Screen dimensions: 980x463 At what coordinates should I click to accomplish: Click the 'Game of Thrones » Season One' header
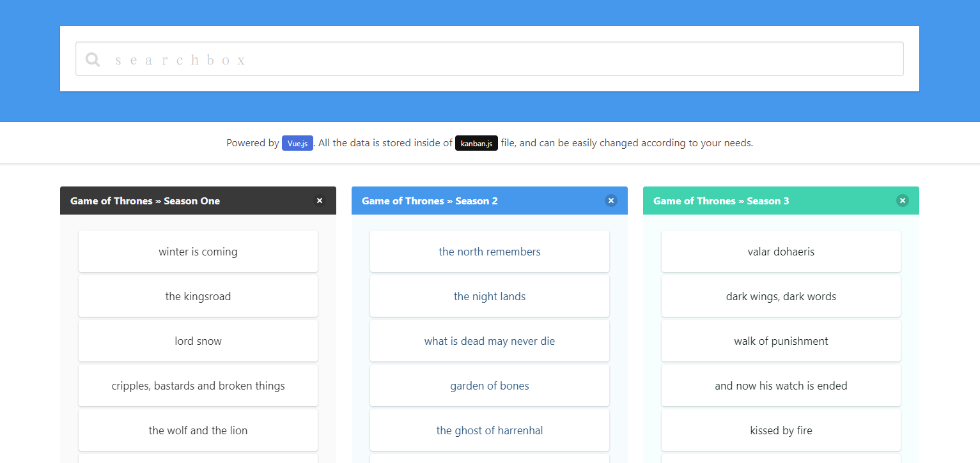tap(144, 201)
